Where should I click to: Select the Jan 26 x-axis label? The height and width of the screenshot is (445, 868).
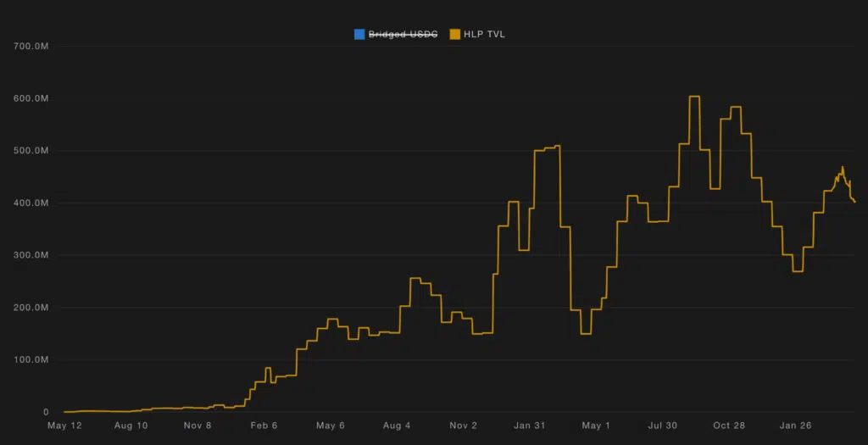(x=795, y=426)
